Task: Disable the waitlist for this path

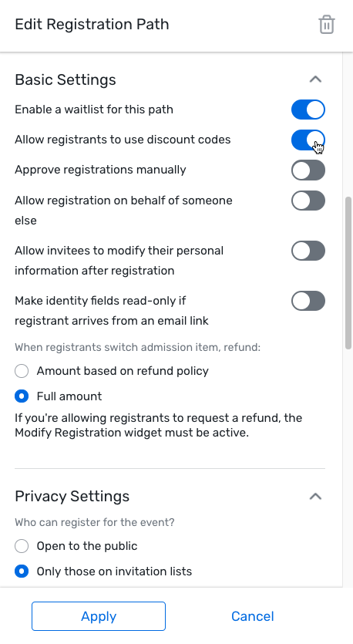Action: tap(308, 110)
